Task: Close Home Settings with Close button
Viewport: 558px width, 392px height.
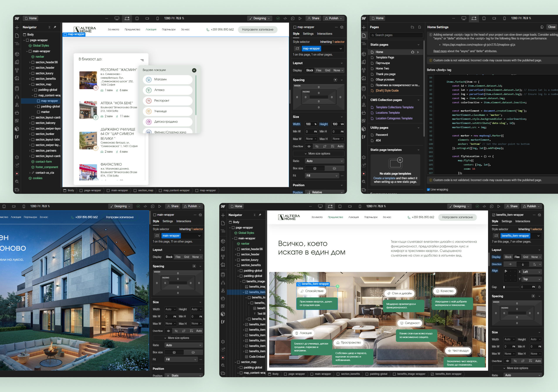Action: [x=551, y=27]
